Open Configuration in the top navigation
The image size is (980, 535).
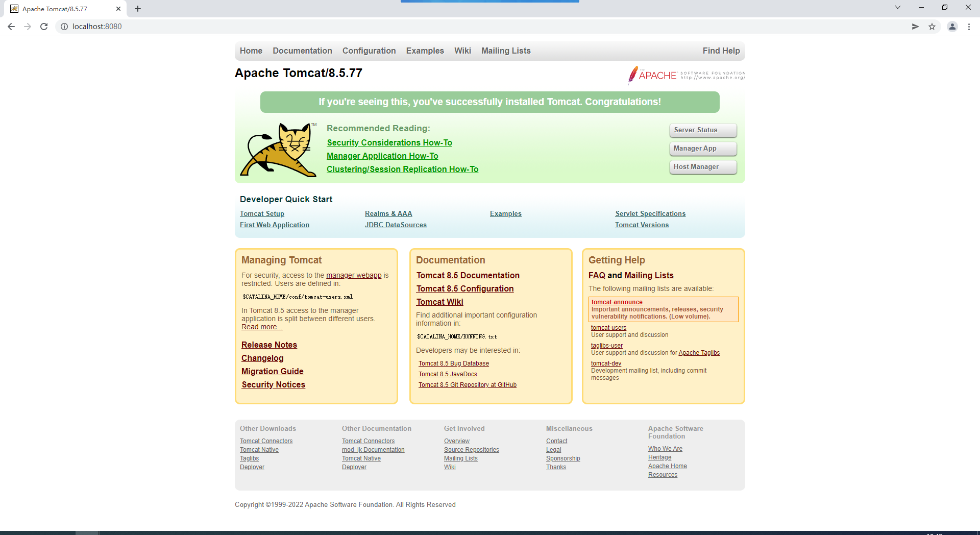pos(369,51)
